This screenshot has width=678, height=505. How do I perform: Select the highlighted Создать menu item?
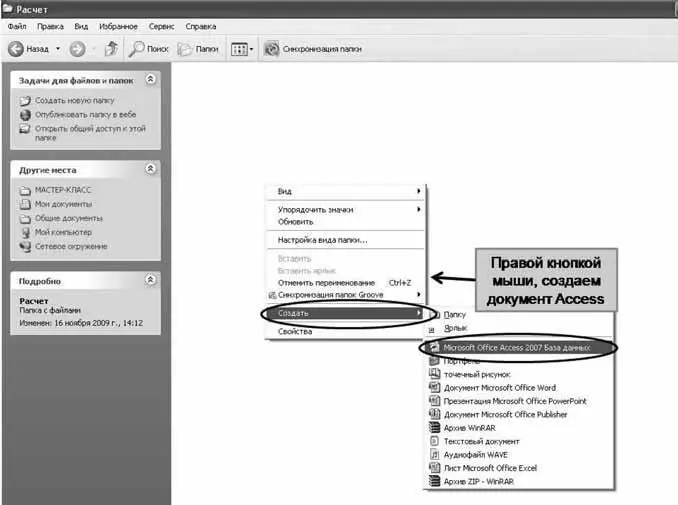[x=345, y=313]
